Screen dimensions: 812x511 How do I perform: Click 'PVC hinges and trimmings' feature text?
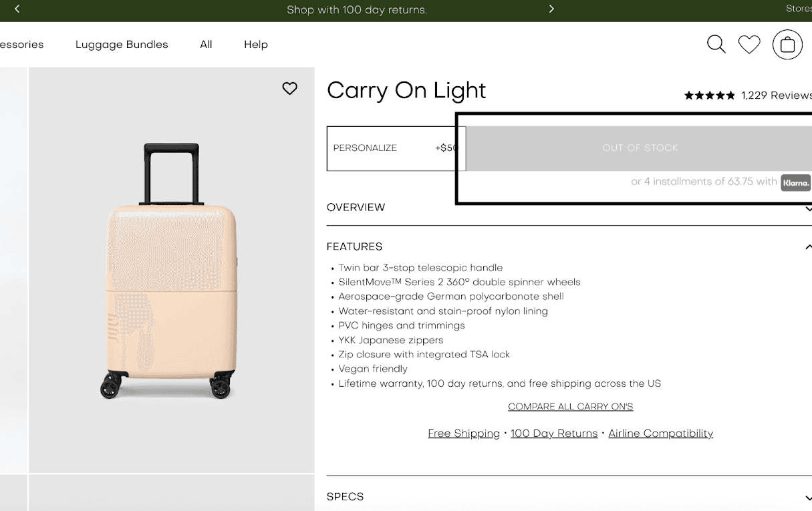402,325
